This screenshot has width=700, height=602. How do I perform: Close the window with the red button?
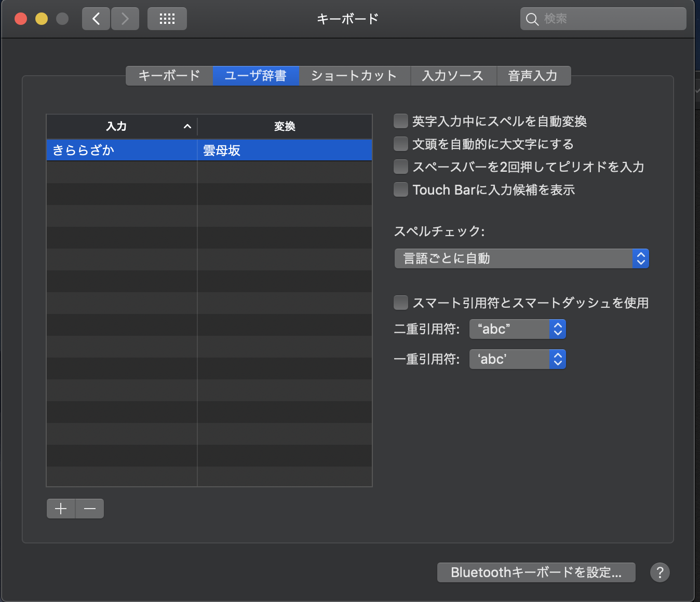click(21, 19)
